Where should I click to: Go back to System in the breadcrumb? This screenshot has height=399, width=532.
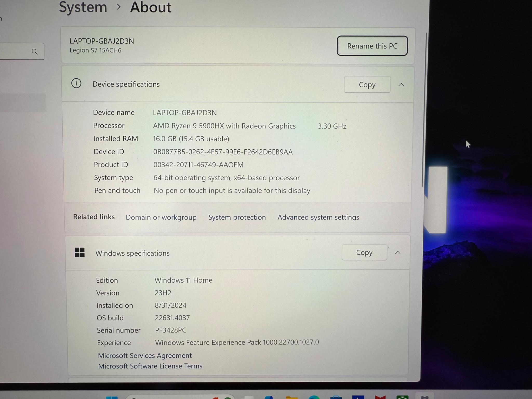click(x=83, y=7)
